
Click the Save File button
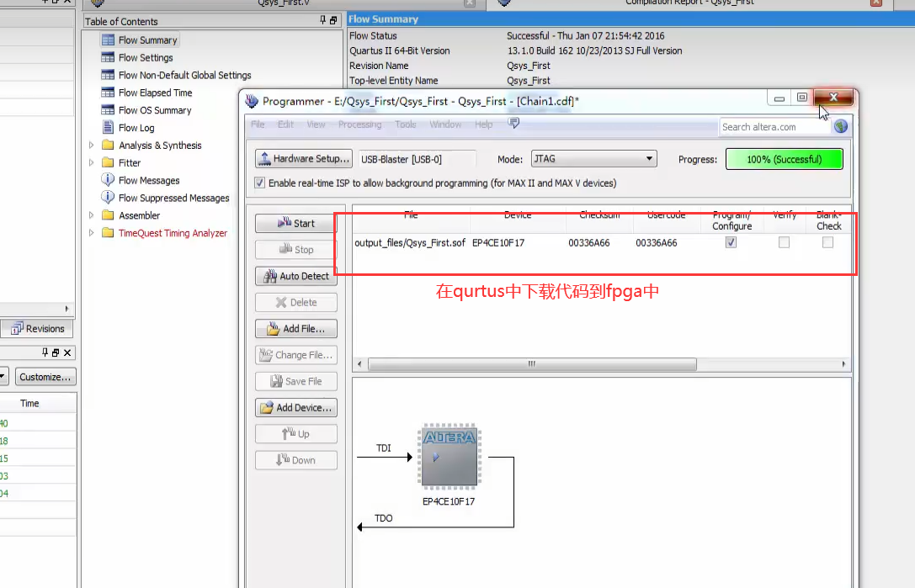(x=295, y=381)
